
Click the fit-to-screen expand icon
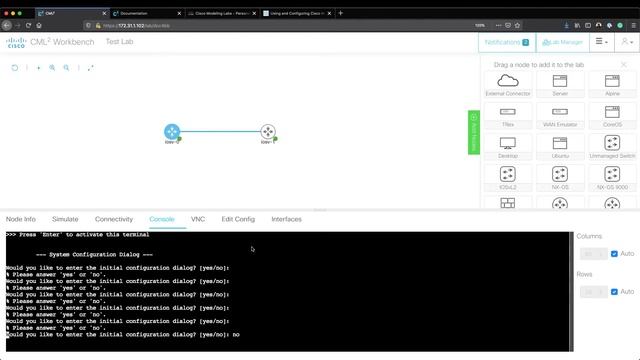(x=91, y=68)
